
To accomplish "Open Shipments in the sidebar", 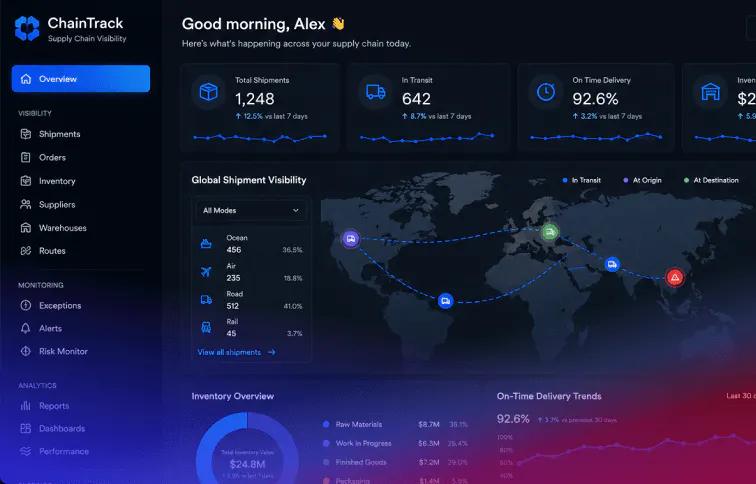I will point(59,134).
